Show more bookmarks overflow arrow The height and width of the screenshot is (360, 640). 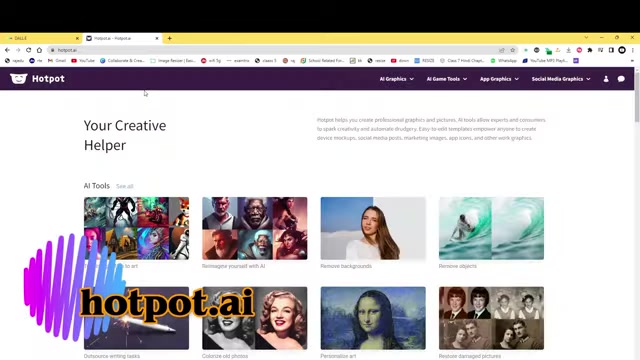click(x=632, y=60)
